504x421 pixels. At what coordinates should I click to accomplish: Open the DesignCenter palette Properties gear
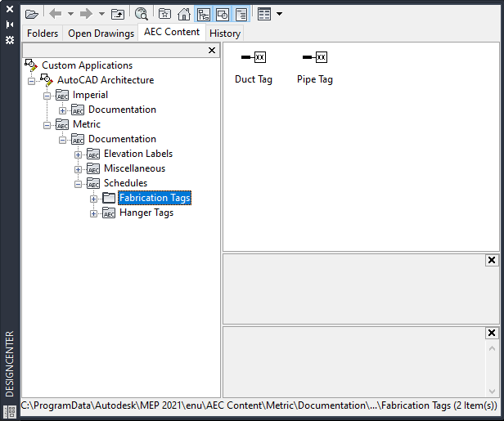10,40
